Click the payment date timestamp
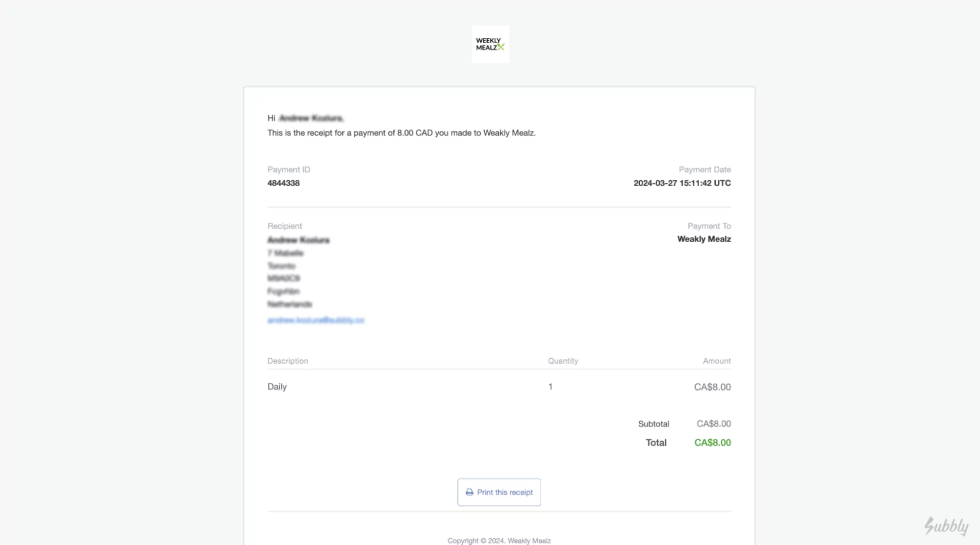Screen dimensions: 980x545 point(682,183)
